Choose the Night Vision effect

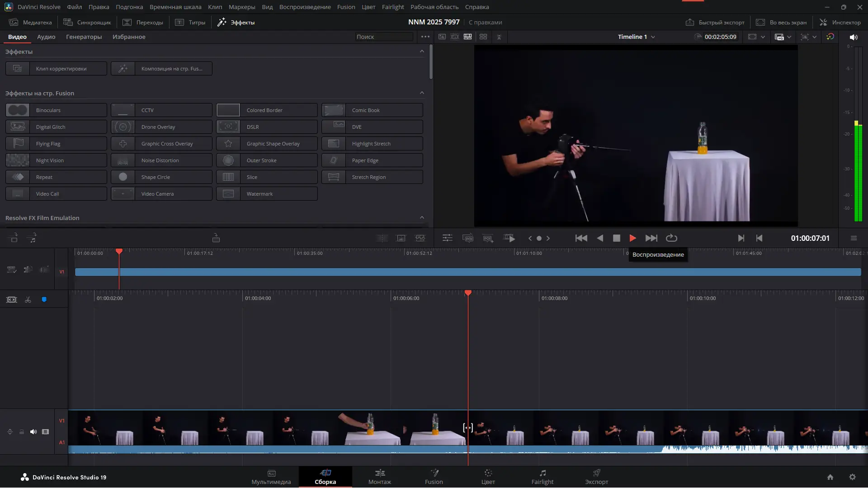tap(56, 160)
